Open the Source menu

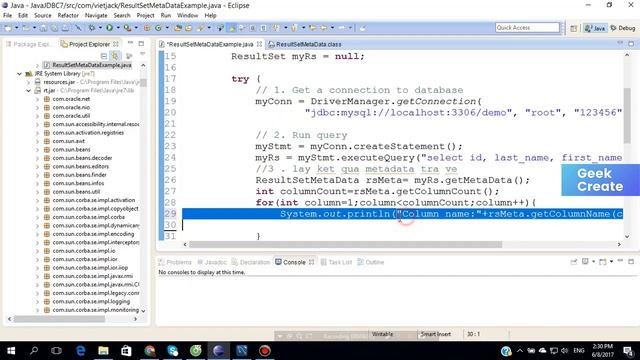(43, 16)
